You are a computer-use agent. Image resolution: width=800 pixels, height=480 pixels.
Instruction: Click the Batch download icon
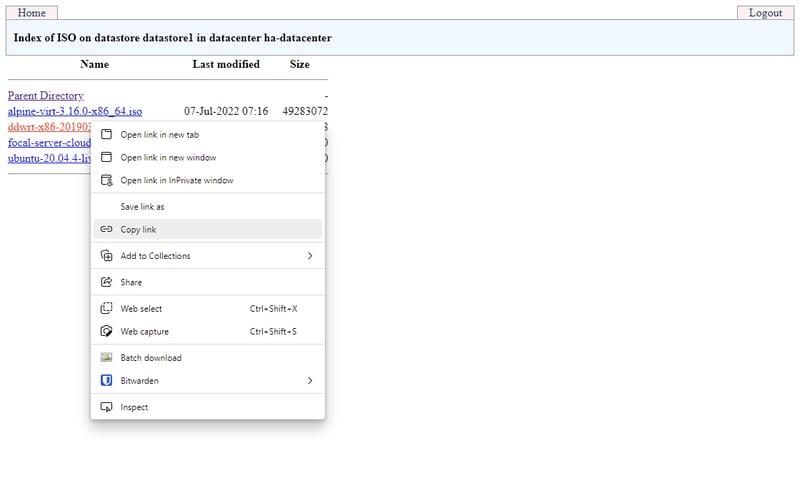pyautogui.click(x=107, y=357)
